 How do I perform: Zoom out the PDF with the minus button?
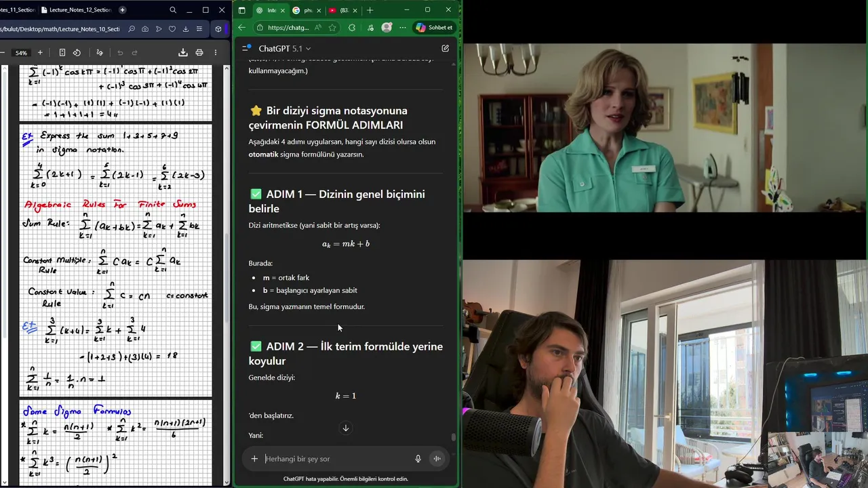(3, 52)
